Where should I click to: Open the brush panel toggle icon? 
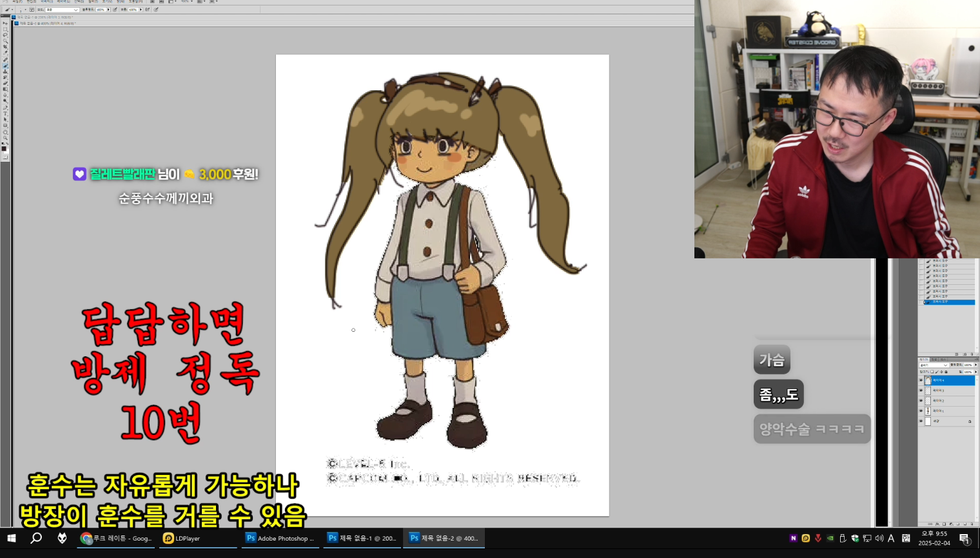tap(32, 10)
